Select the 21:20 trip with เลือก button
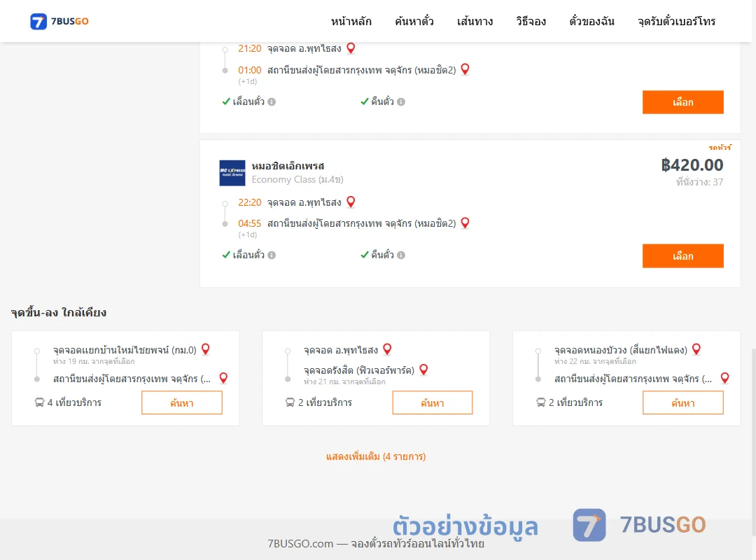Screen dimensions: 756x560 point(682,102)
